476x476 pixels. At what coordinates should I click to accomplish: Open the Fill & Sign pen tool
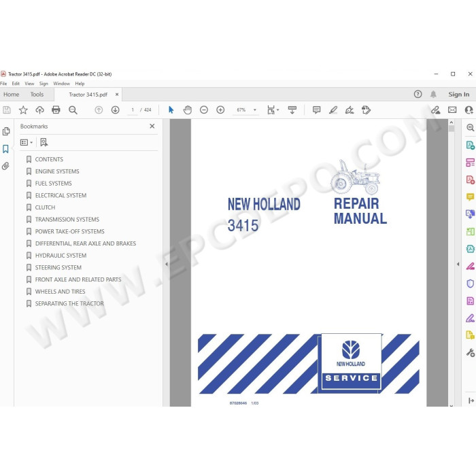tap(471, 318)
